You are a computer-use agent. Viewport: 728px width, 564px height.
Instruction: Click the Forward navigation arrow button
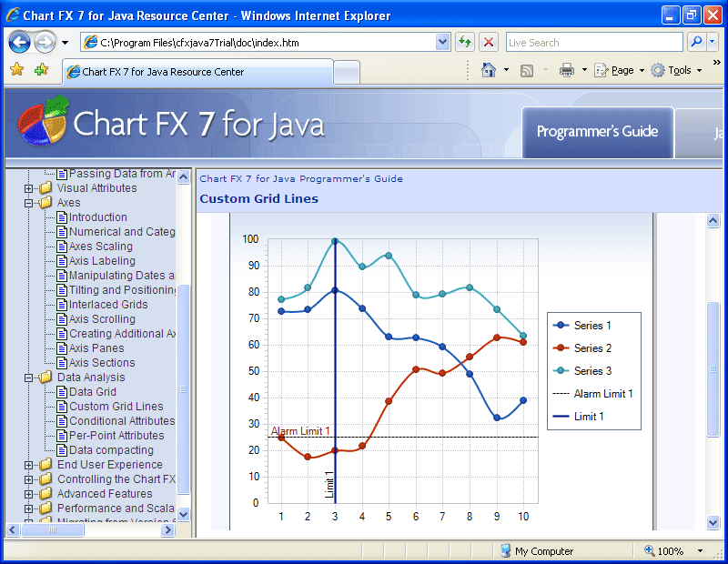coord(45,43)
